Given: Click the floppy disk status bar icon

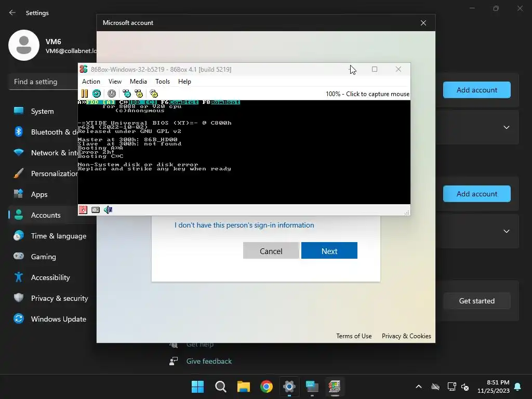Looking at the screenshot, I should tap(83, 210).
